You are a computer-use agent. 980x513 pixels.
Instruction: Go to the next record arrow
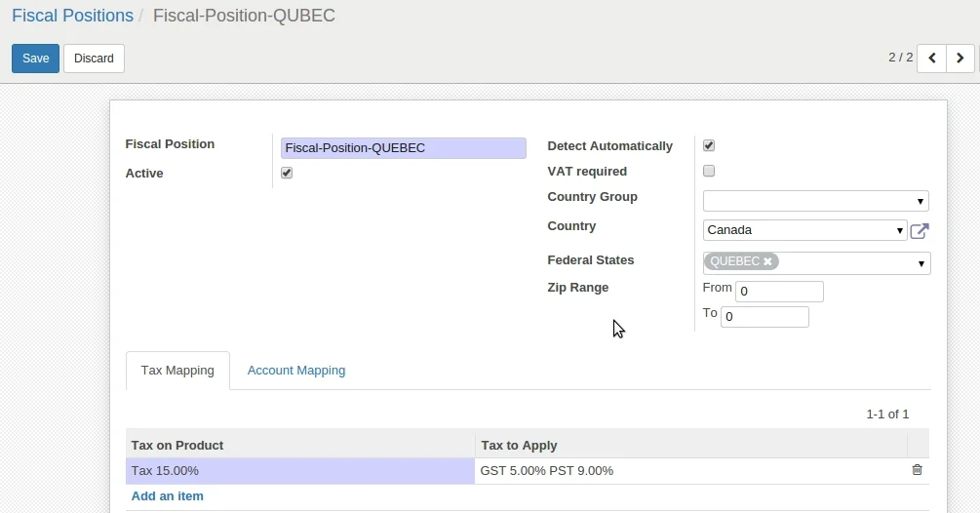(960, 59)
